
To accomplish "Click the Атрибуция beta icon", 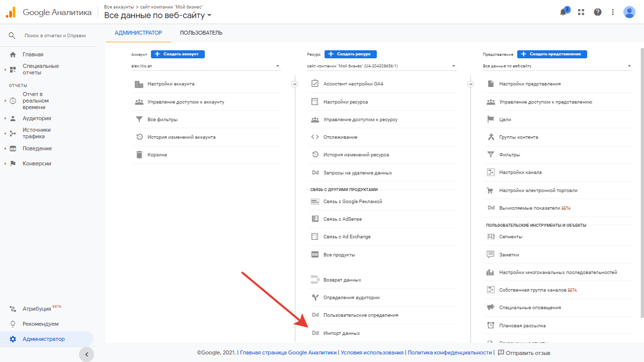I will pyautogui.click(x=13, y=309).
